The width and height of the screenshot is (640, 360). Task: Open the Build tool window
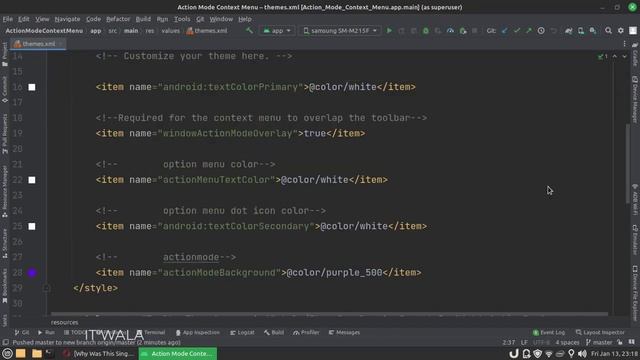(274, 333)
